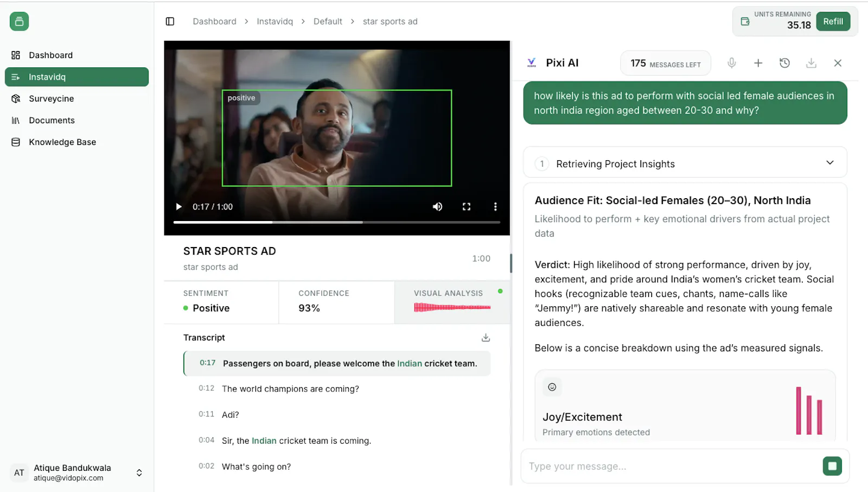Click the scrollbar beside the video panel
Image resolution: width=868 pixels, height=492 pixels.
click(511, 263)
